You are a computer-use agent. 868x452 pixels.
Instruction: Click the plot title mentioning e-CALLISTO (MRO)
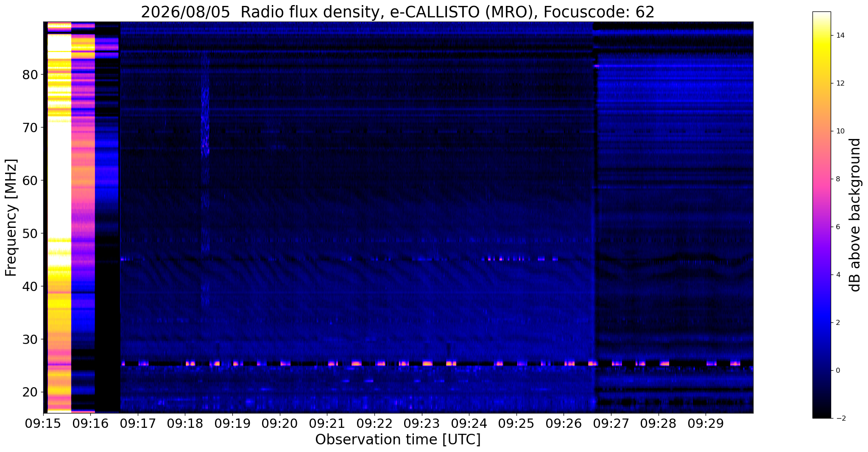(398, 12)
